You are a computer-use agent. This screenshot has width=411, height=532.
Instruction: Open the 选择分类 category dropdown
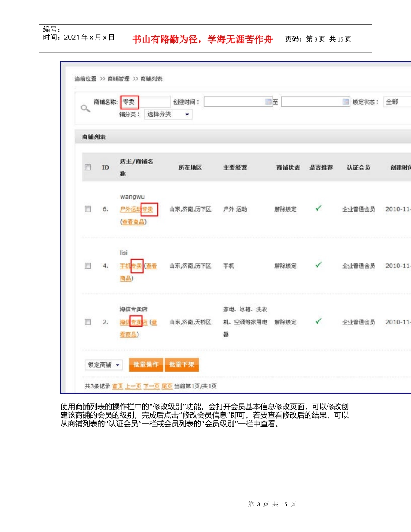[167, 115]
